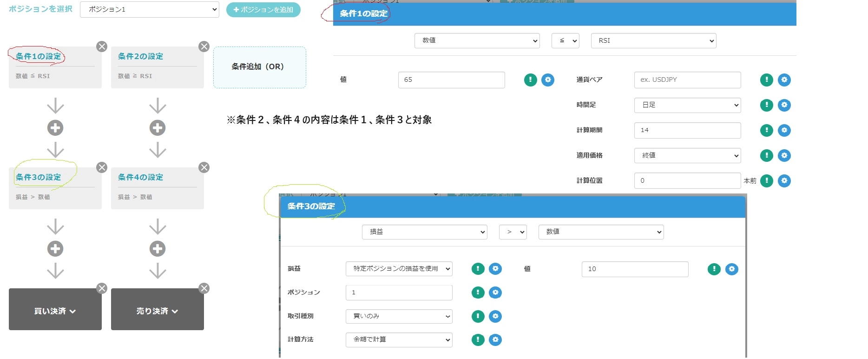Remove the 条件4の設定 card with its X icon

click(x=204, y=167)
